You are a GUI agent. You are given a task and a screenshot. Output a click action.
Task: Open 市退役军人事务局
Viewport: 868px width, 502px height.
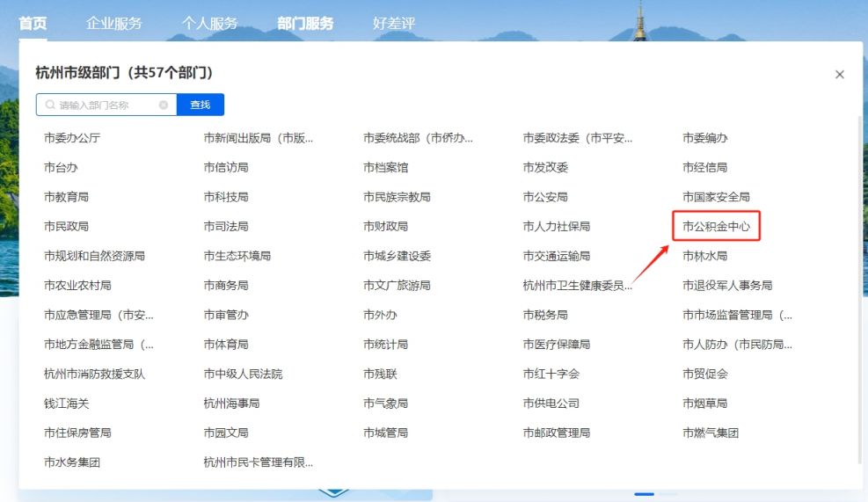coord(726,285)
